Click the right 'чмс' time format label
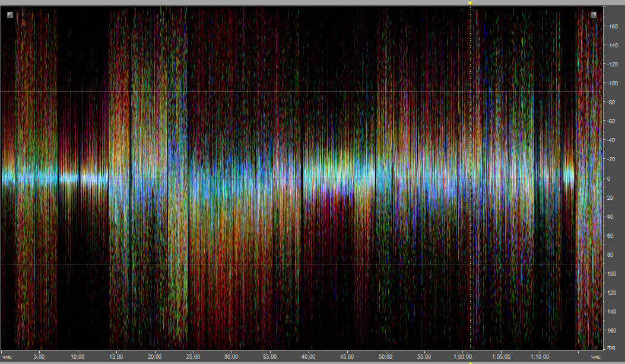Viewport: 625px width, 364px height. [595, 357]
